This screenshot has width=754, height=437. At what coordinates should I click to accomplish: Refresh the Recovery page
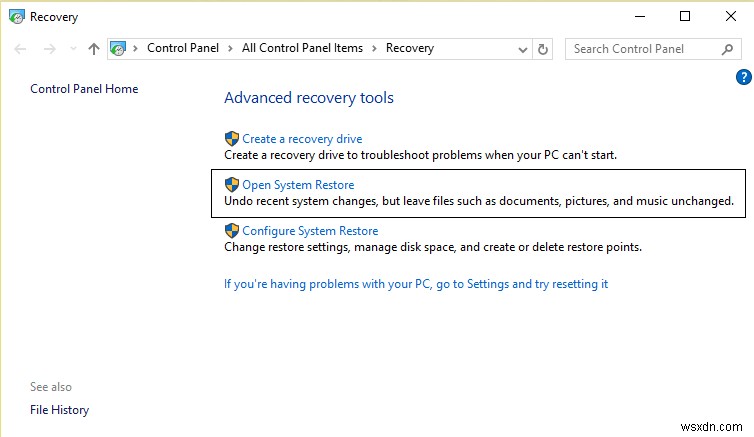543,48
